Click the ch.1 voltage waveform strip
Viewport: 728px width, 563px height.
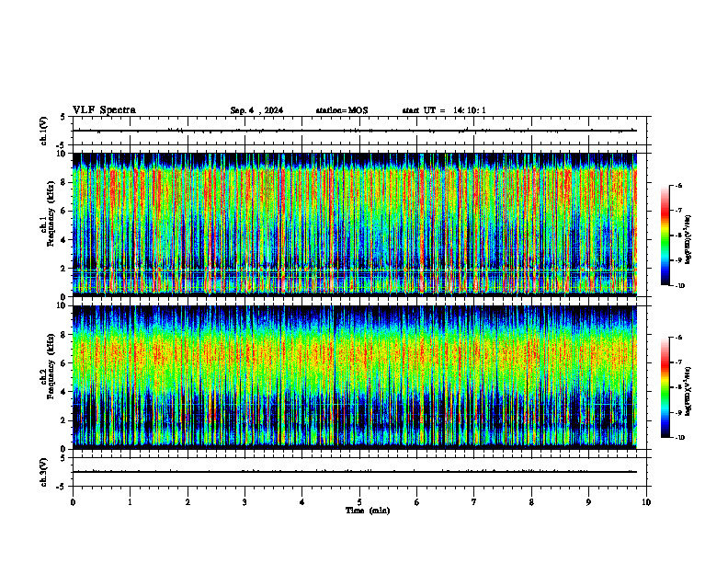[x=359, y=131]
